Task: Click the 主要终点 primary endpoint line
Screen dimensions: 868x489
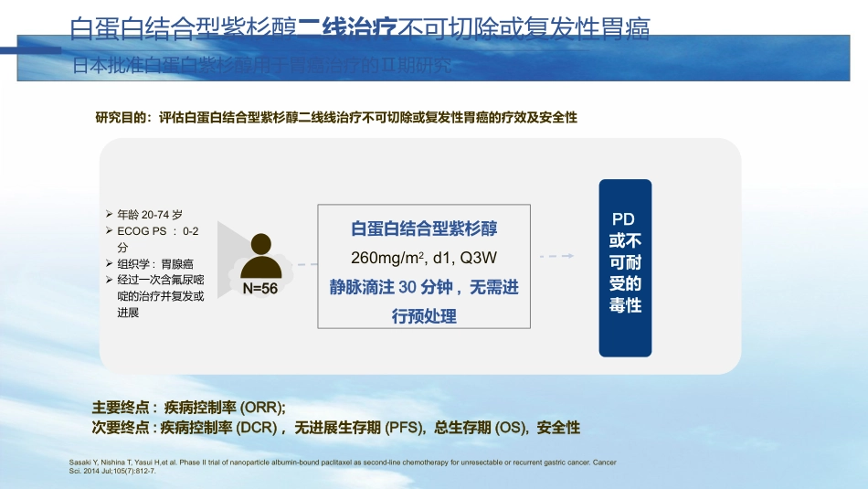Action: coord(189,408)
